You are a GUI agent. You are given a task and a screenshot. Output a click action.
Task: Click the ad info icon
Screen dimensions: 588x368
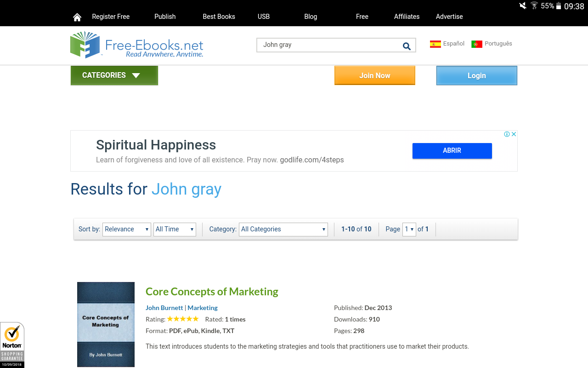tap(507, 134)
